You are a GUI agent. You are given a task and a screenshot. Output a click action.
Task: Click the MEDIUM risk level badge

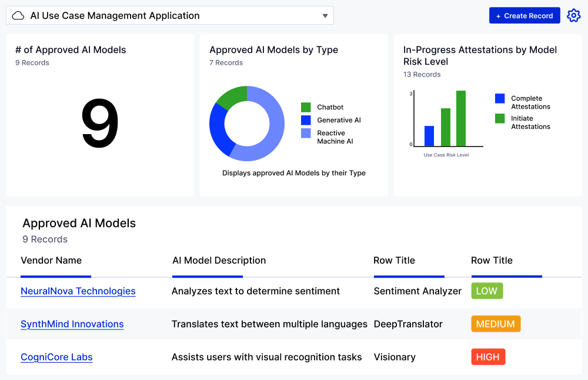click(x=496, y=324)
